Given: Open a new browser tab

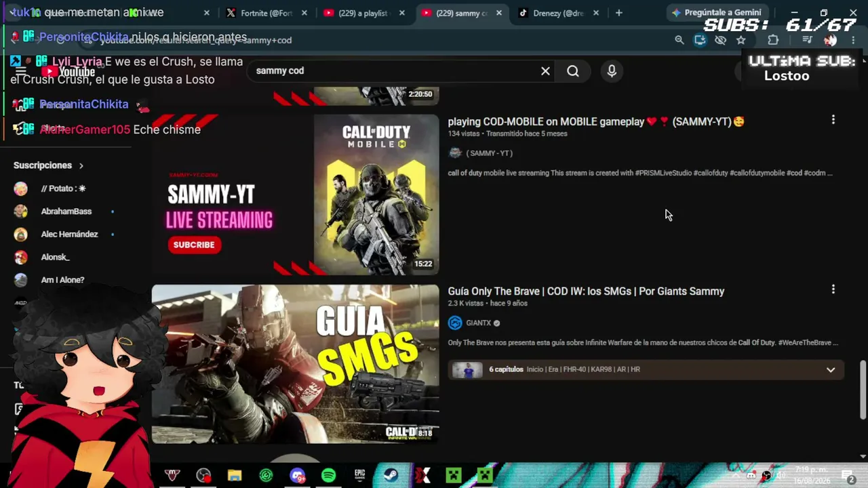Looking at the screenshot, I should click(x=618, y=13).
